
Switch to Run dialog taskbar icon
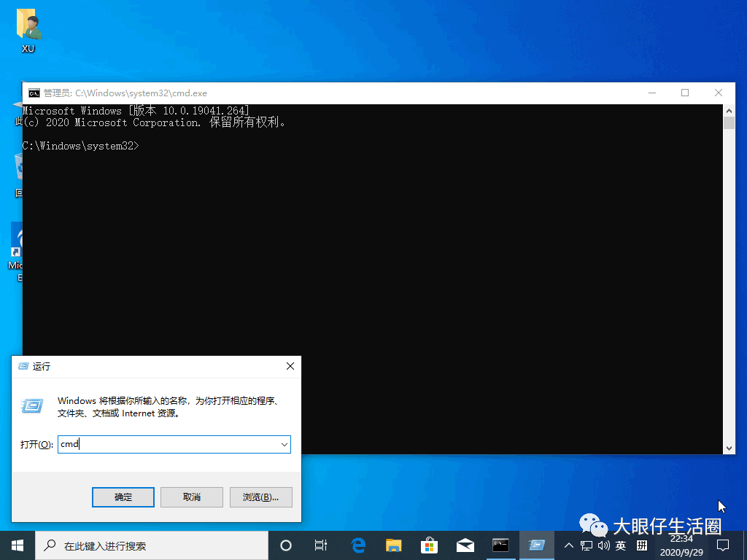pos(536,545)
